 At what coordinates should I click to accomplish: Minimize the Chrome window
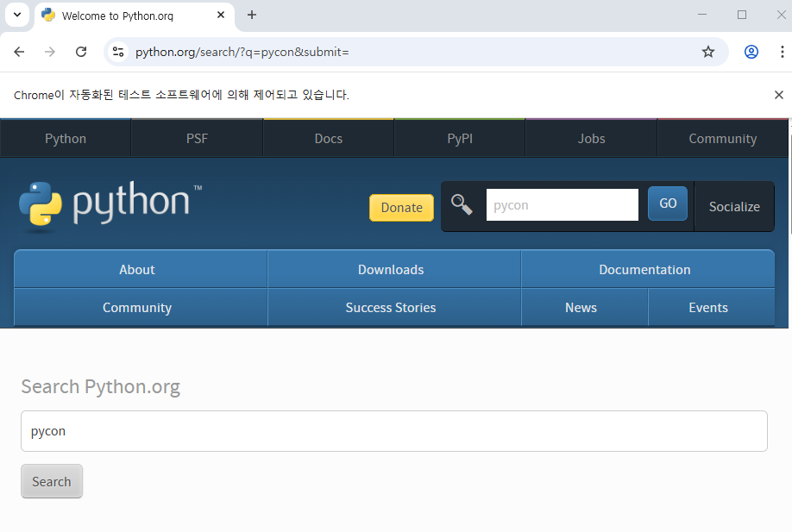coord(702,15)
